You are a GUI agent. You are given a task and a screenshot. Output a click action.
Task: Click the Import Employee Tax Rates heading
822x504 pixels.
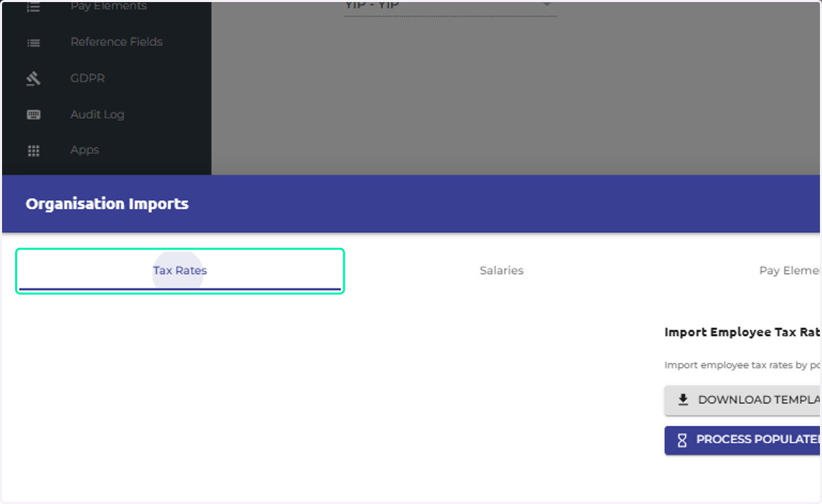743,333
